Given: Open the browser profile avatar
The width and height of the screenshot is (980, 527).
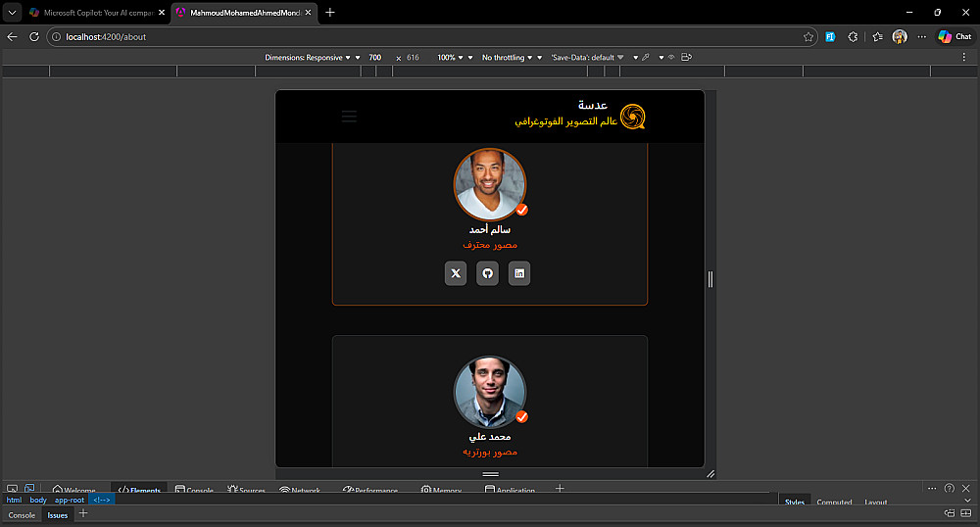Looking at the screenshot, I should pos(900,37).
